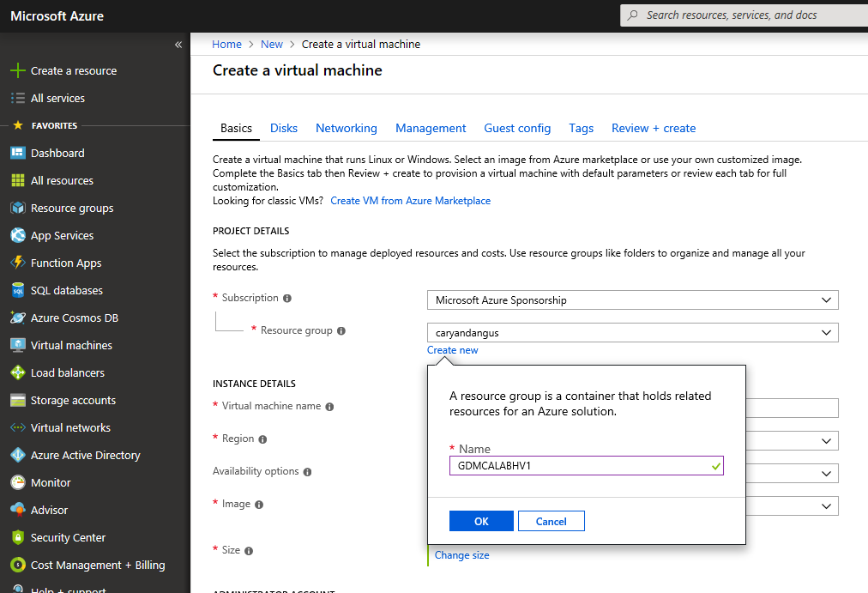
Task: Click the search magnifier icon
Action: [x=632, y=15]
